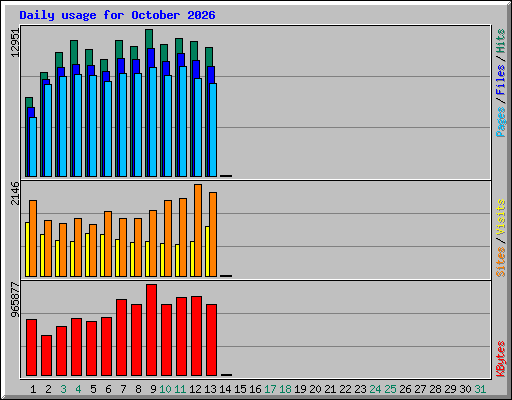This screenshot has width=512, height=400.
Task: Click the day 30 axis label
Action: 465,389
